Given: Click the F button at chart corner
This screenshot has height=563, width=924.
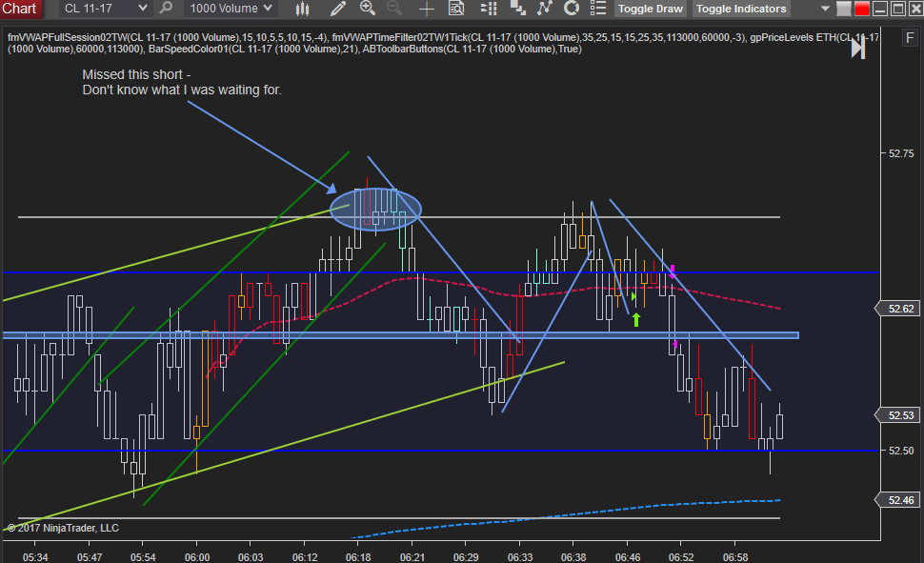Looking at the screenshot, I should 910,38.
